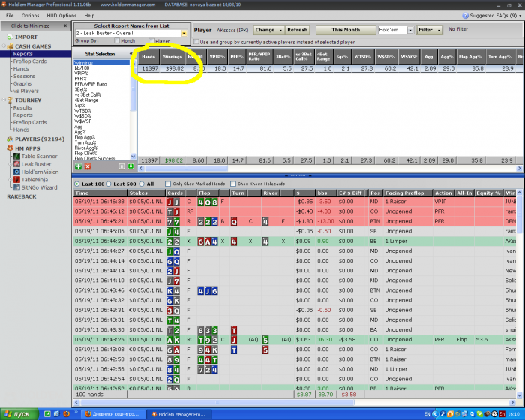Open report name dropdown arrow
The image size is (525, 420).
184,33
